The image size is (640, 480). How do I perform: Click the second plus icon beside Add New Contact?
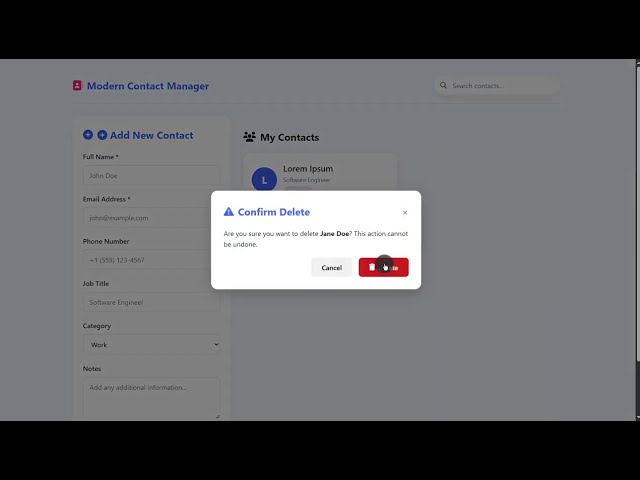click(102, 135)
